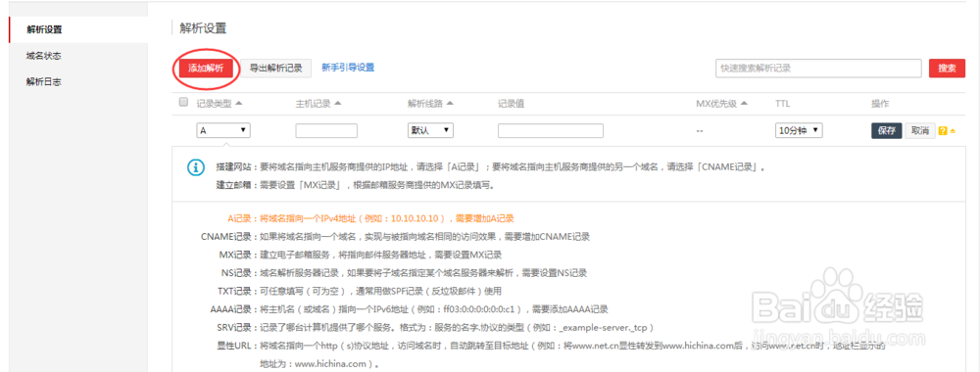Screen dimensions: 980x372
Task: Sort by 解析线路 column arrow
Action: 450,104
